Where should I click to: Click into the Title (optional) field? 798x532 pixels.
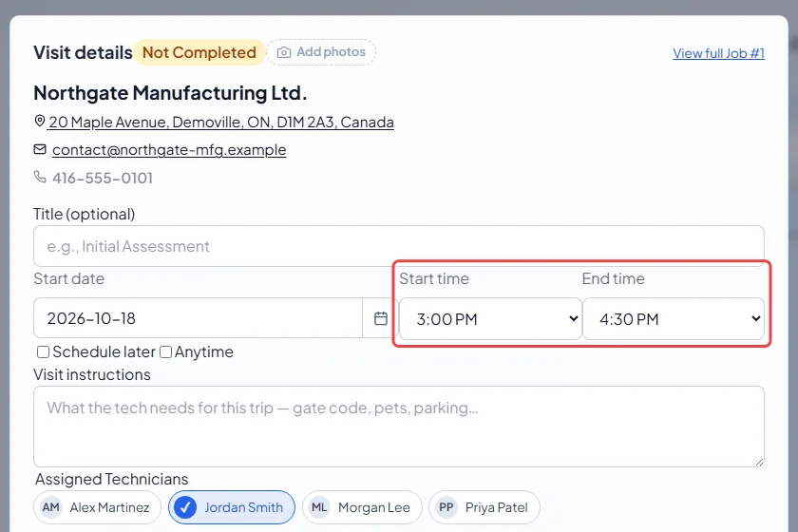(x=398, y=246)
